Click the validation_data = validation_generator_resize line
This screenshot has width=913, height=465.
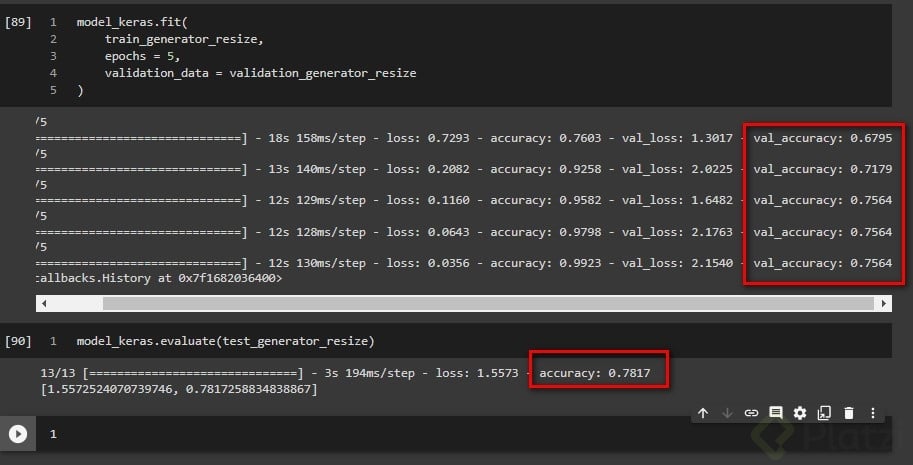(x=260, y=73)
